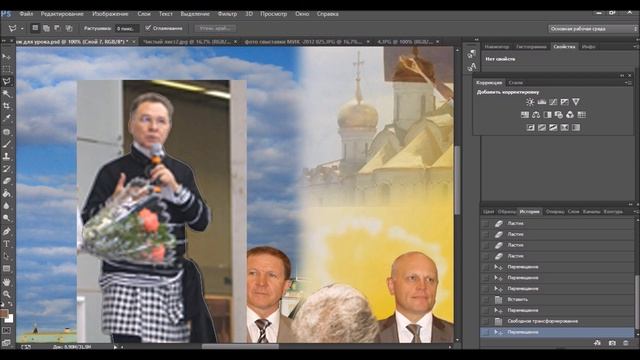Add a Channel Mixer adjustment
This screenshot has height=360, width=640.
coord(570,115)
